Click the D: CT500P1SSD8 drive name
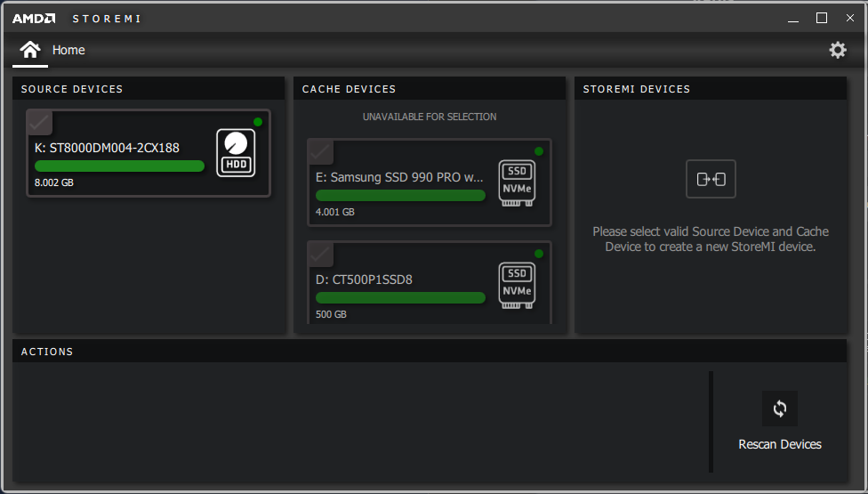 coord(364,279)
